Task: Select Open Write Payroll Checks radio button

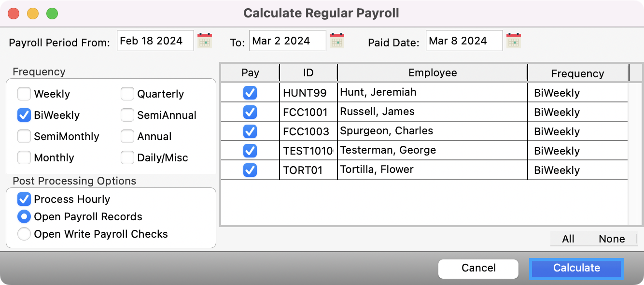Action: pos(24,234)
